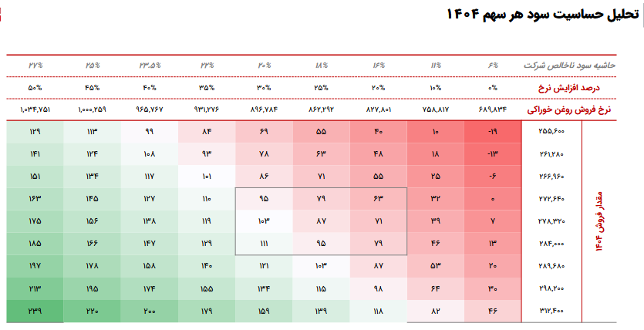
Task: Click the 50% rate increase header
Action: point(35,87)
